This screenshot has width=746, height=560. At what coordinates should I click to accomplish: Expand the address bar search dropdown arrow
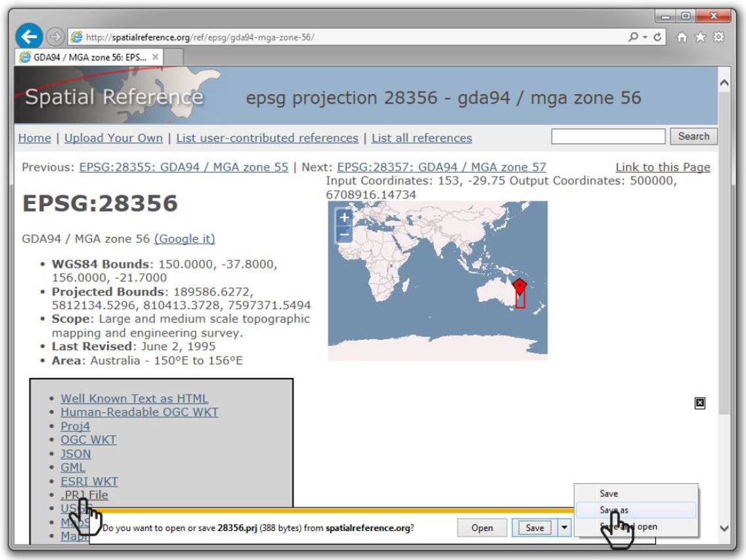pos(645,37)
